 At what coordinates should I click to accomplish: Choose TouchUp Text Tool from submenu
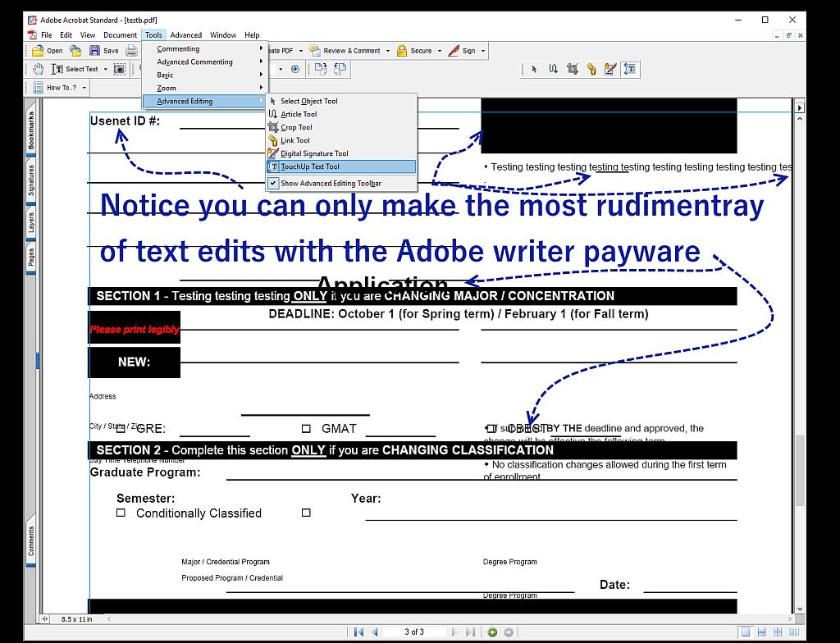pyautogui.click(x=340, y=166)
